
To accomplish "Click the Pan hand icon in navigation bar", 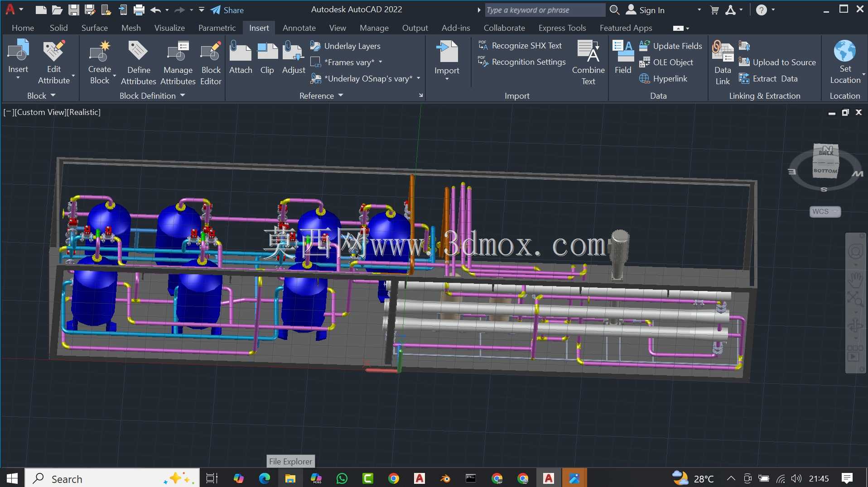I will coord(855,280).
